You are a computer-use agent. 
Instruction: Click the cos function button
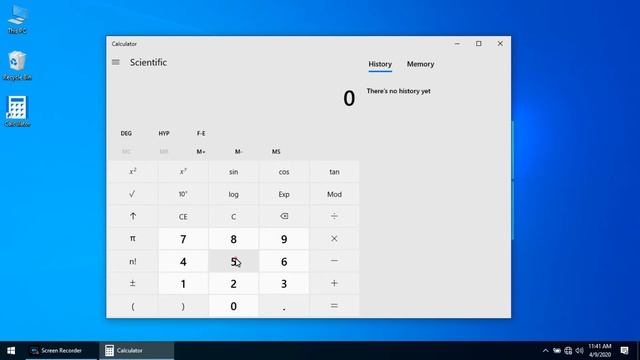tap(284, 172)
